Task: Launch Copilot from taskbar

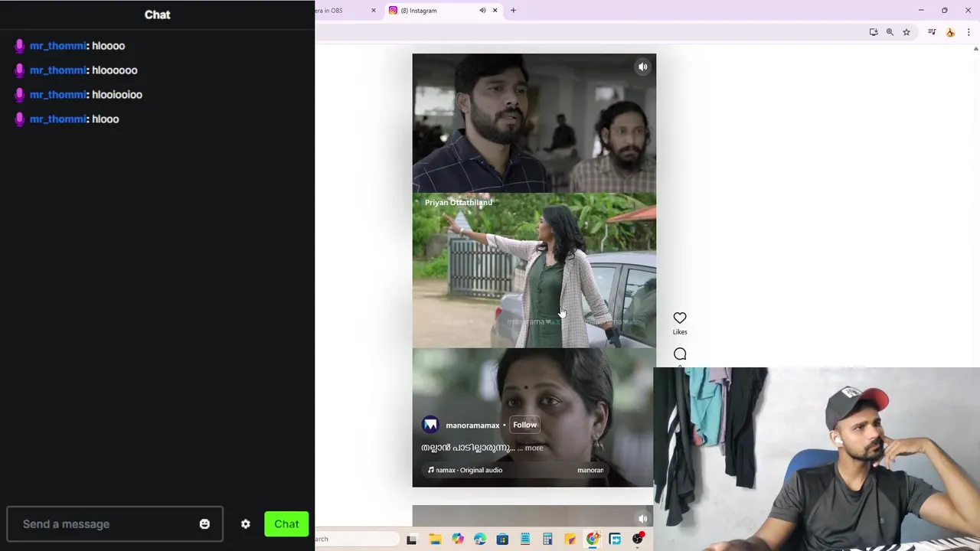Action: coord(458,540)
